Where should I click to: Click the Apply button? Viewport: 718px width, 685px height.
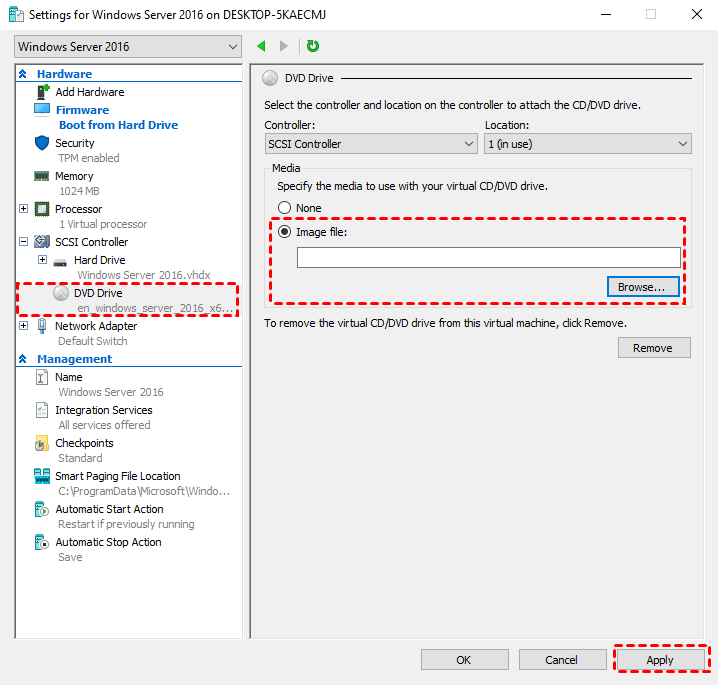point(660,660)
